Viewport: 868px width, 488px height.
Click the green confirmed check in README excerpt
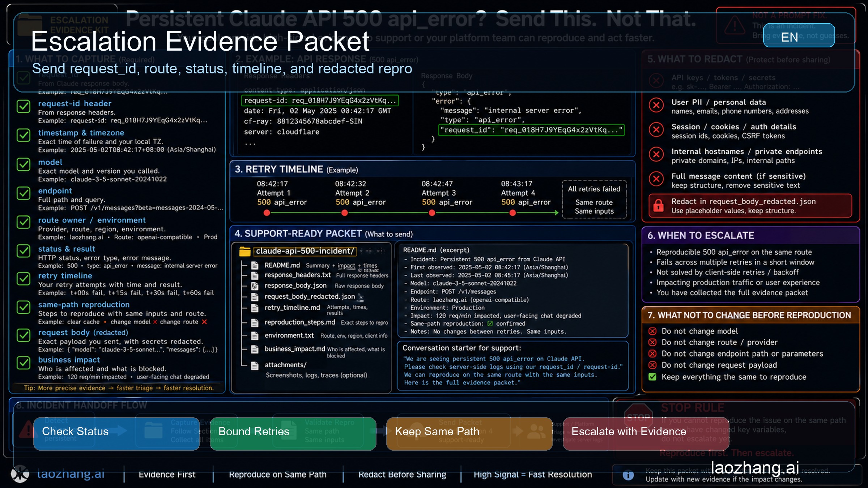(490, 324)
